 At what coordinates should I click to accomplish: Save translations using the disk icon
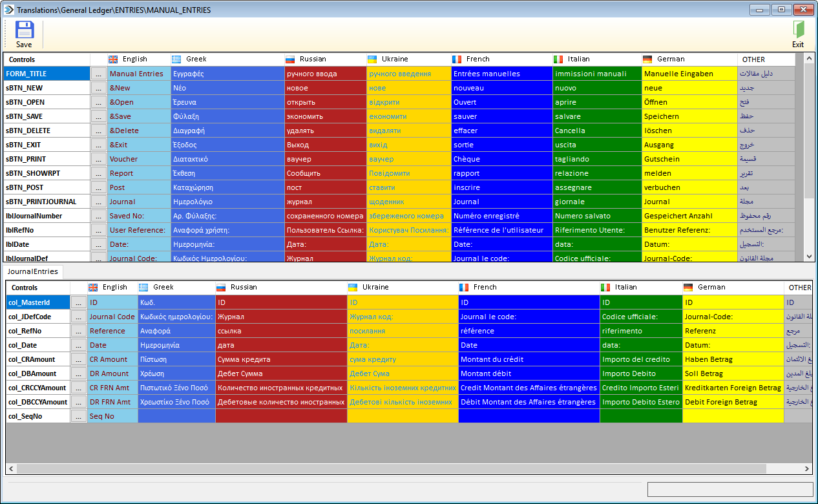point(24,30)
